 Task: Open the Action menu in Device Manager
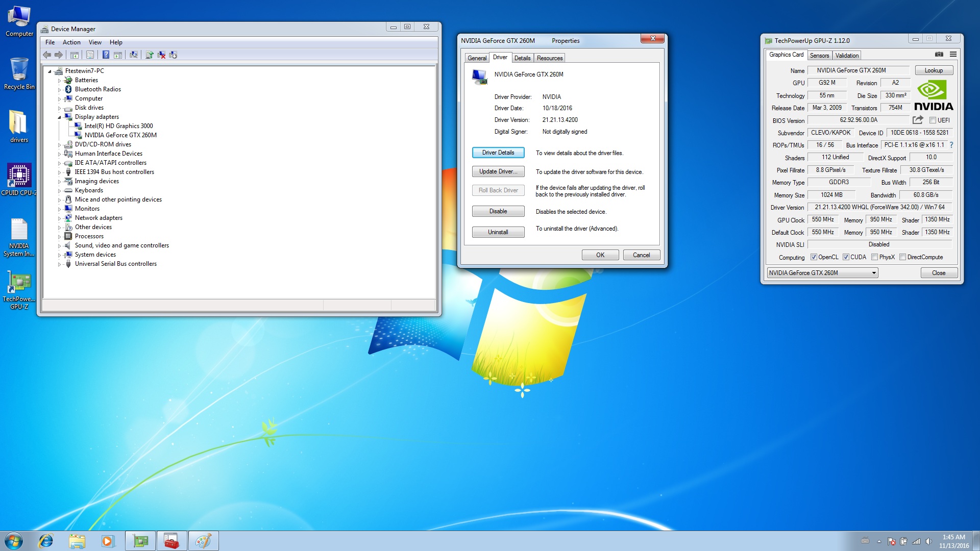[x=71, y=42]
